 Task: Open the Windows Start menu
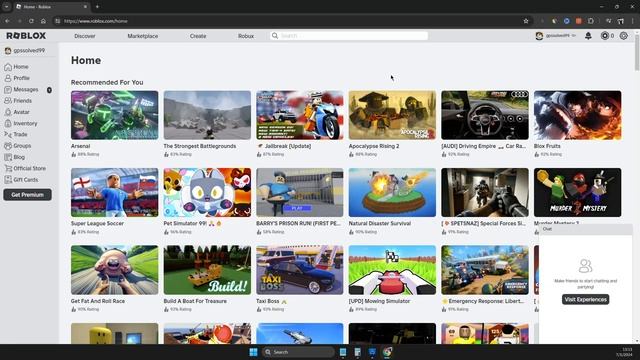[x=253, y=352]
